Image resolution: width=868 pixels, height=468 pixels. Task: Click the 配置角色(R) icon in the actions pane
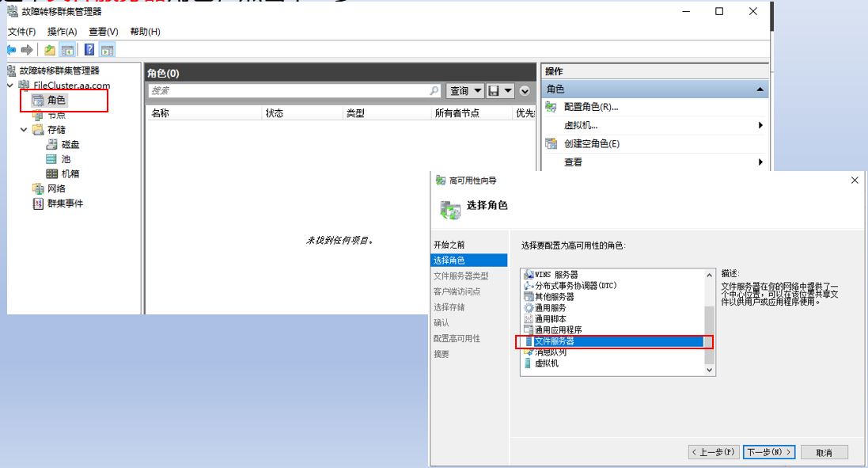point(552,106)
